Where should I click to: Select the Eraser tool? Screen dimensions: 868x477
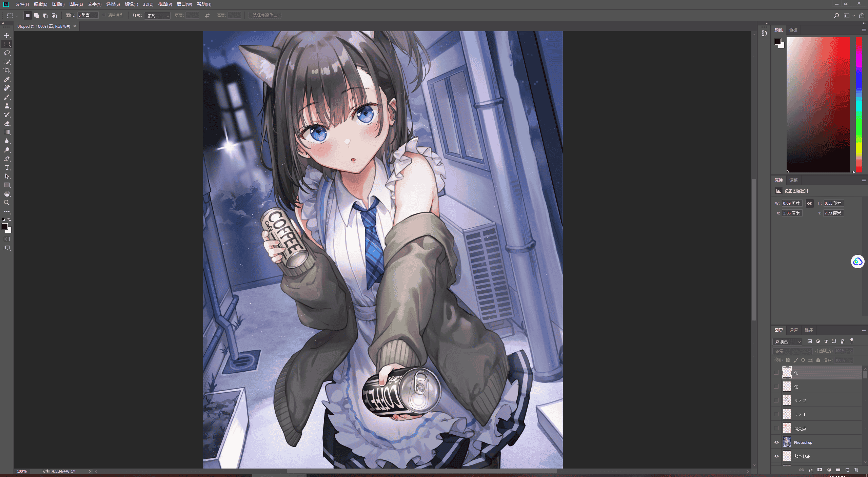7,123
